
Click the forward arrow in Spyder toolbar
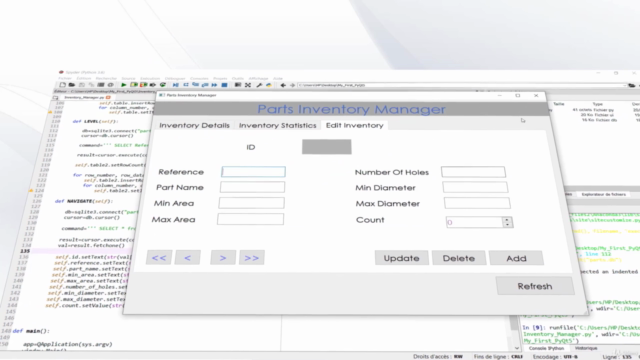point(292,85)
